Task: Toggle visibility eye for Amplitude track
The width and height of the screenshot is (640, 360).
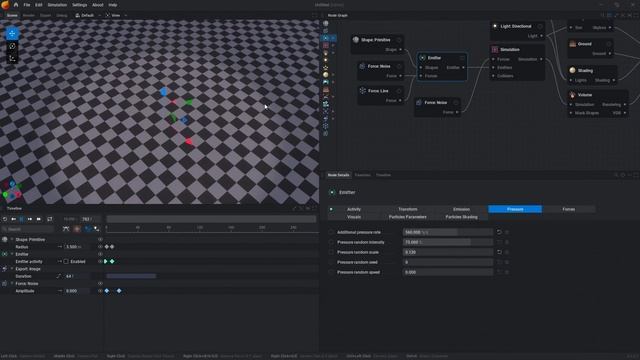Action: click(100, 291)
